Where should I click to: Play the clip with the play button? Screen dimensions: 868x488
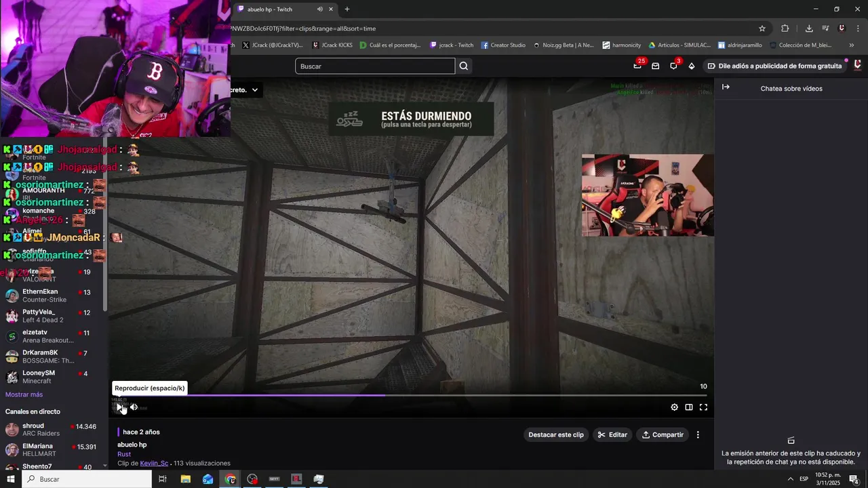click(x=119, y=407)
